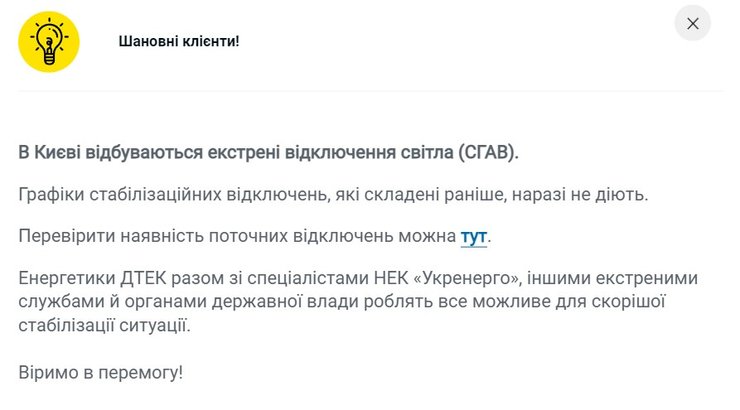The width and height of the screenshot is (740, 410).
Task: Click the phrase "стабілізації ситуації"
Action: pos(103,326)
